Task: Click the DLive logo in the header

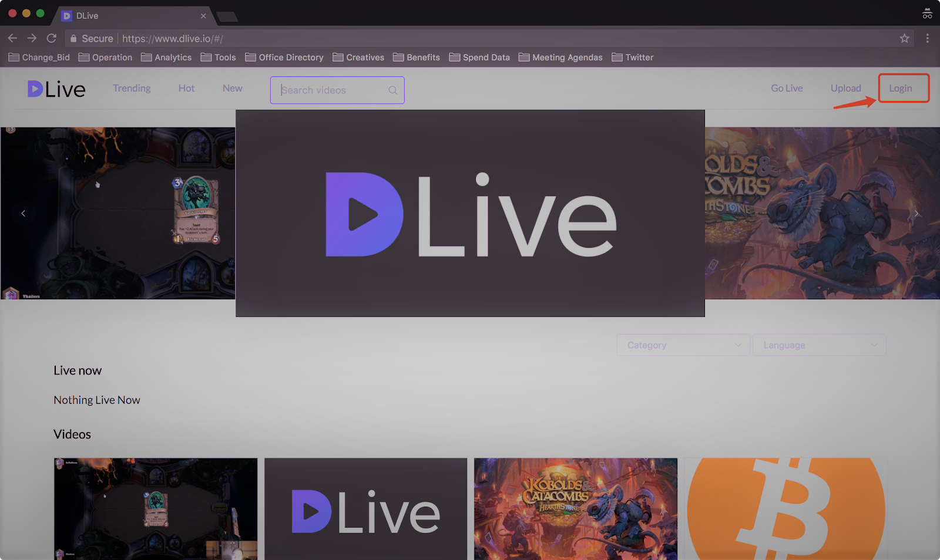Action: coord(56,89)
